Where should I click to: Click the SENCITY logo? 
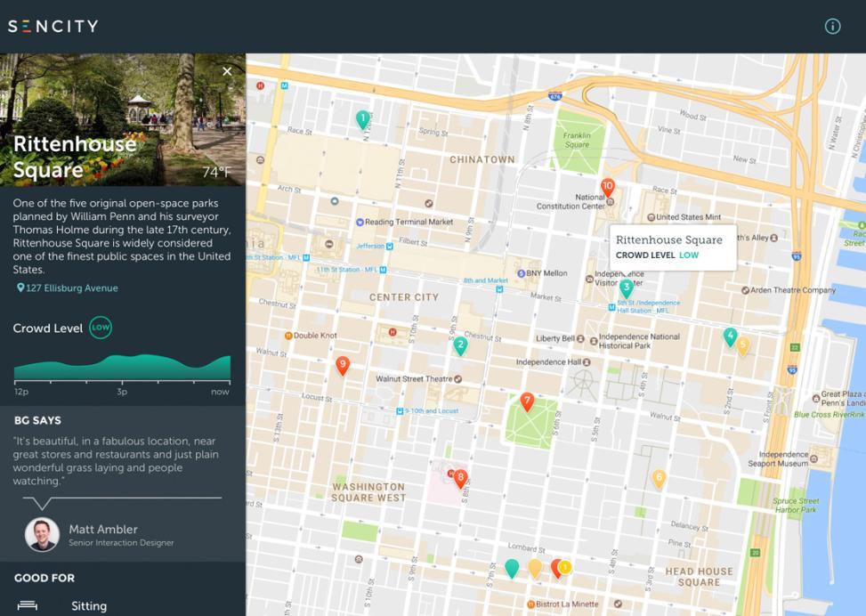(x=53, y=26)
